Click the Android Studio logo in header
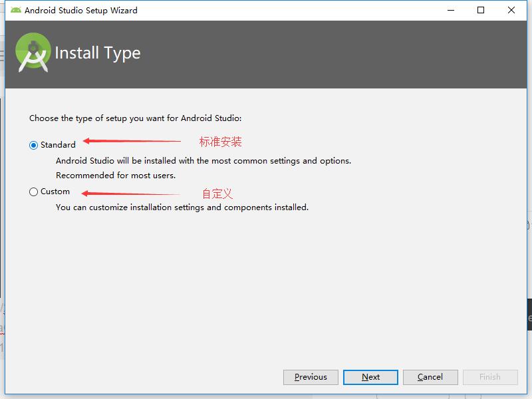Viewport: 532px width, 399px height. (33, 53)
